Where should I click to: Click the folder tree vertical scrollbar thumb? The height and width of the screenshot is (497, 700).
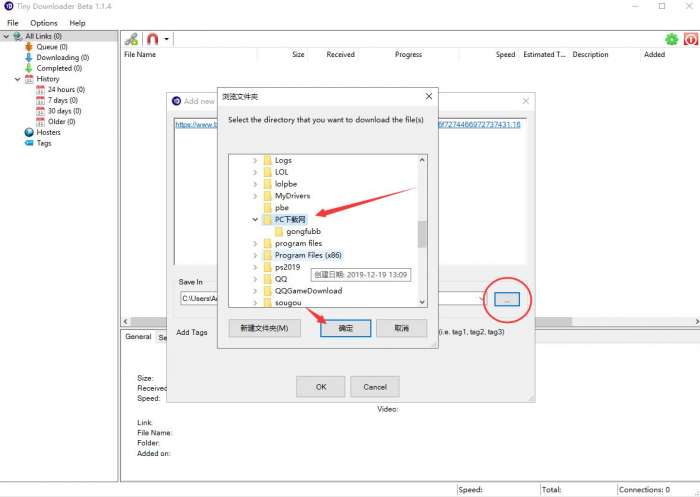pos(422,234)
